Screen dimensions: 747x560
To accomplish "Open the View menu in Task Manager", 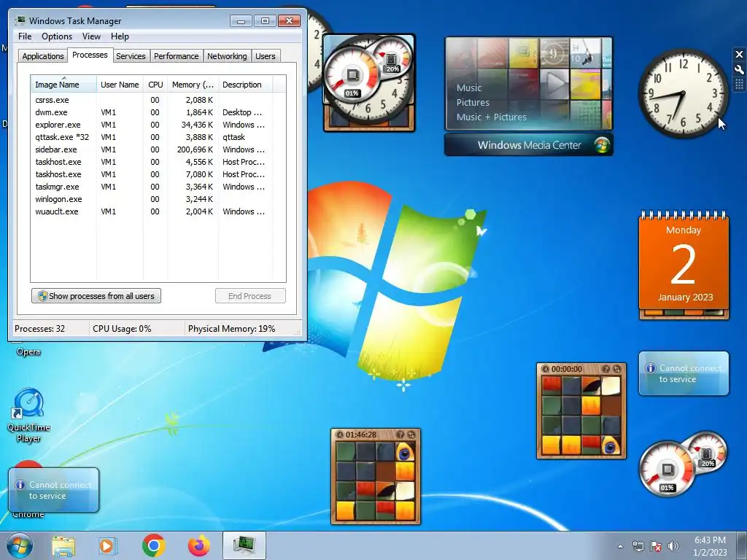I will pos(91,36).
